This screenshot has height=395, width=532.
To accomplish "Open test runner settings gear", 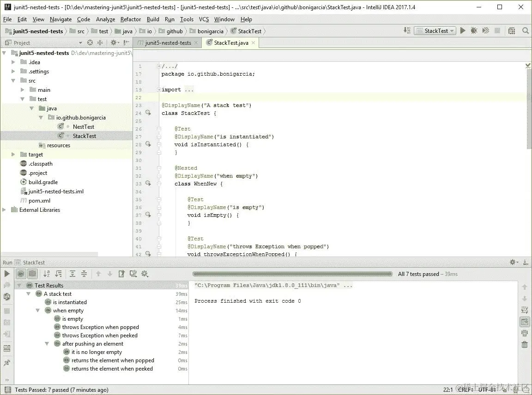I will coord(145,274).
